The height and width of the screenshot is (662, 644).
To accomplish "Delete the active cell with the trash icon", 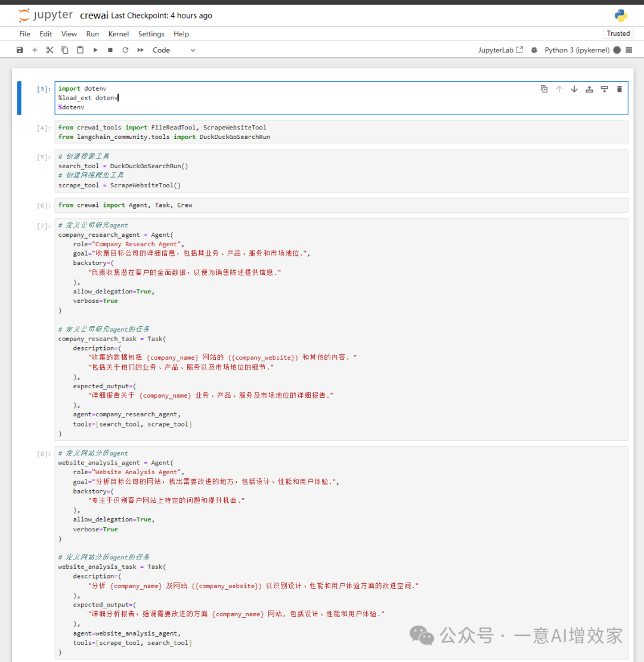I will click(x=619, y=89).
